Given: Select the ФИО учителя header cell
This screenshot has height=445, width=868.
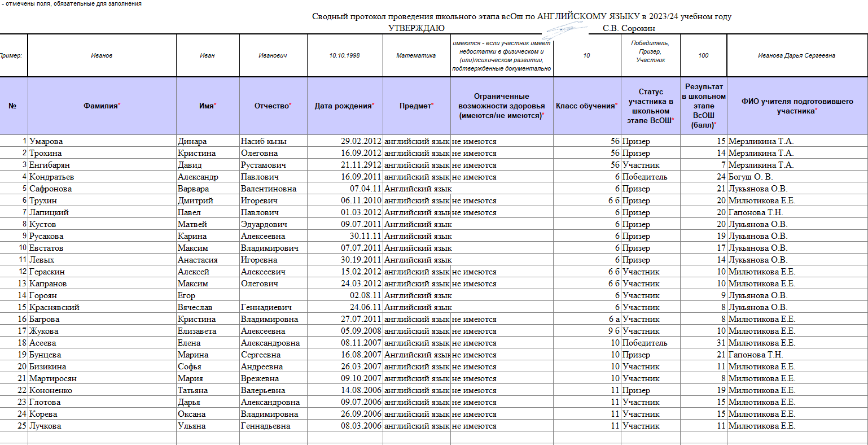Looking at the screenshot, I should point(797,106).
